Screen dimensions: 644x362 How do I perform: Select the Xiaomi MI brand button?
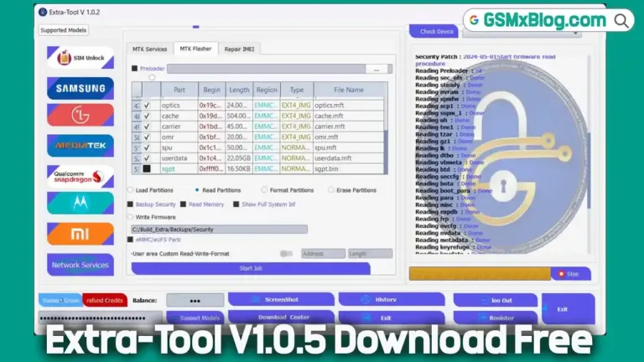click(80, 234)
